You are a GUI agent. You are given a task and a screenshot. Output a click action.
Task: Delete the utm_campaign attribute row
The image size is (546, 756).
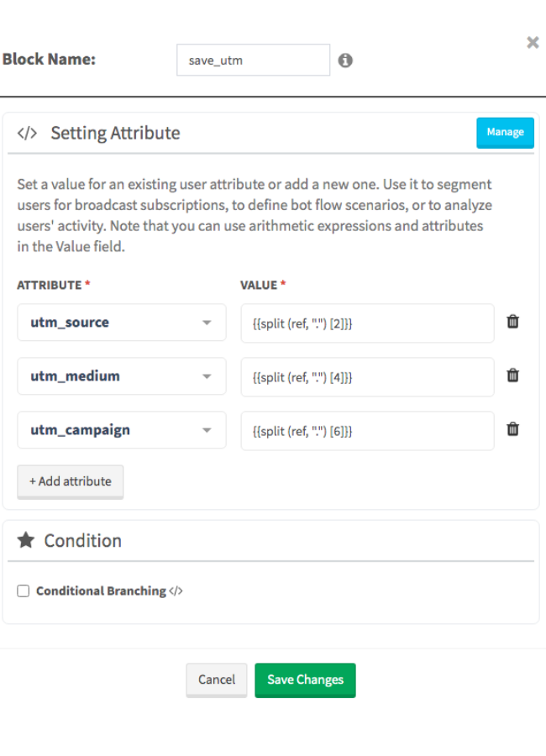click(x=512, y=429)
